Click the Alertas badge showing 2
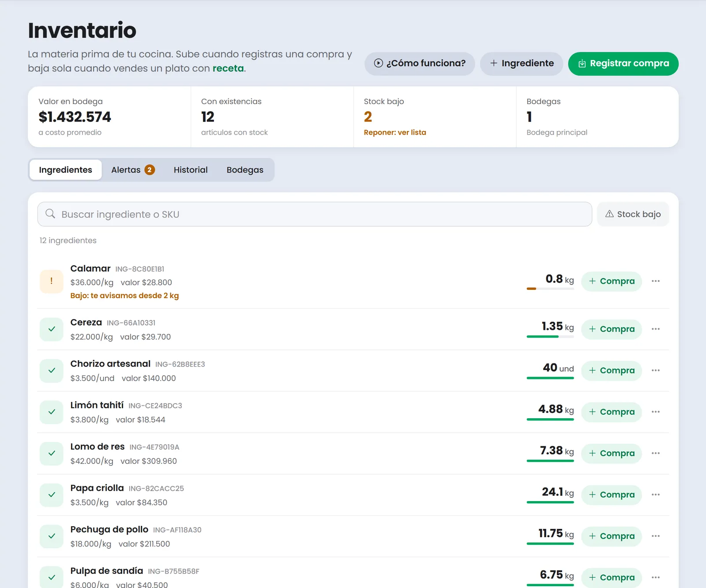706x588 pixels. [x=150, y=170]
